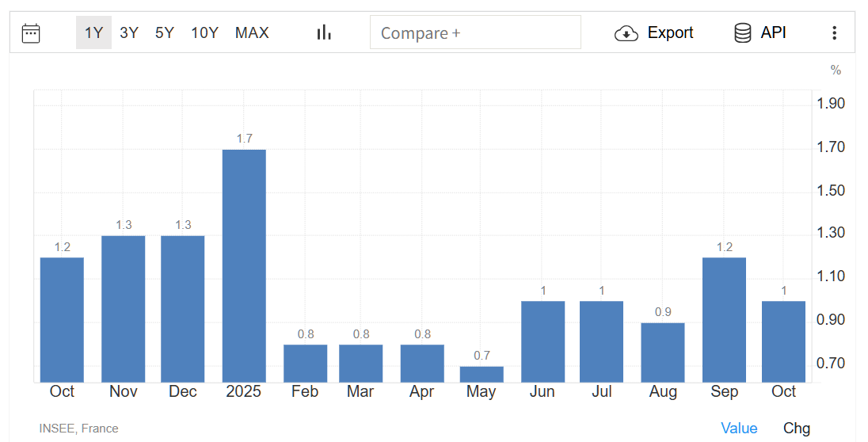Select the 1Y time range
The image size is (868, 442).
[x=93, y=32]
